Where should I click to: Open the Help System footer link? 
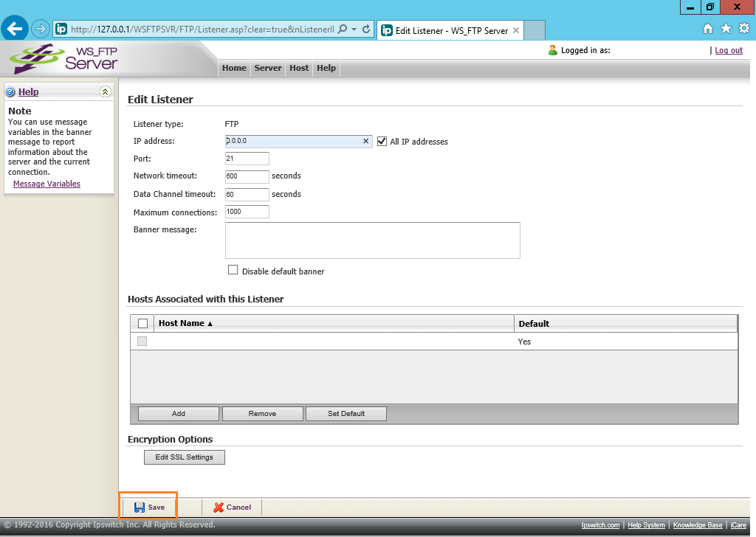tap(646, 525)
